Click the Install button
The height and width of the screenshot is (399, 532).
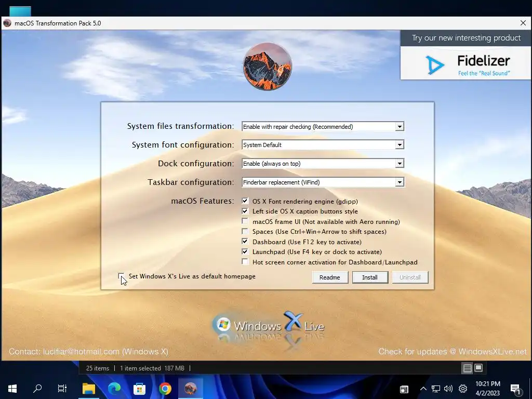370,277
